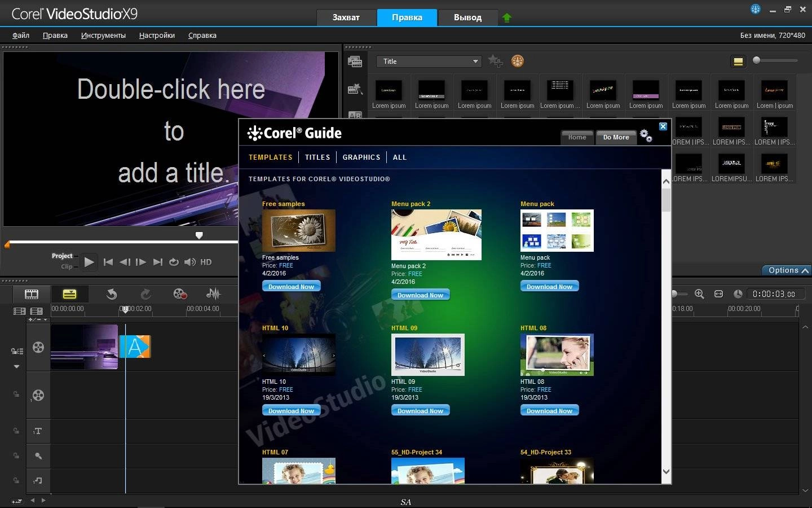Open the Instant Project library icon

[355, 89]
